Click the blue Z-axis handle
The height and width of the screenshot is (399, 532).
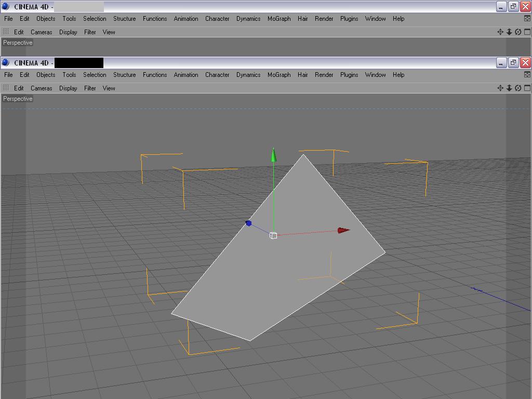tap(248, 223)
